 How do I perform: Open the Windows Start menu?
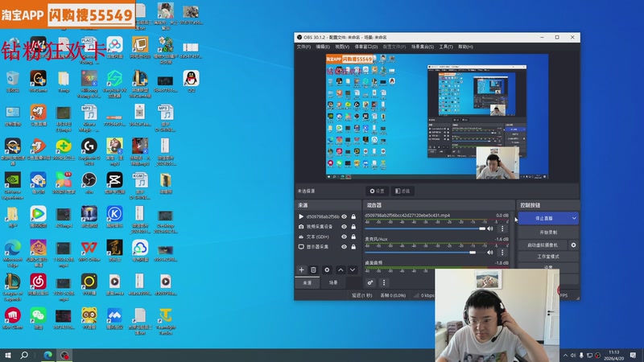(7, 355)
